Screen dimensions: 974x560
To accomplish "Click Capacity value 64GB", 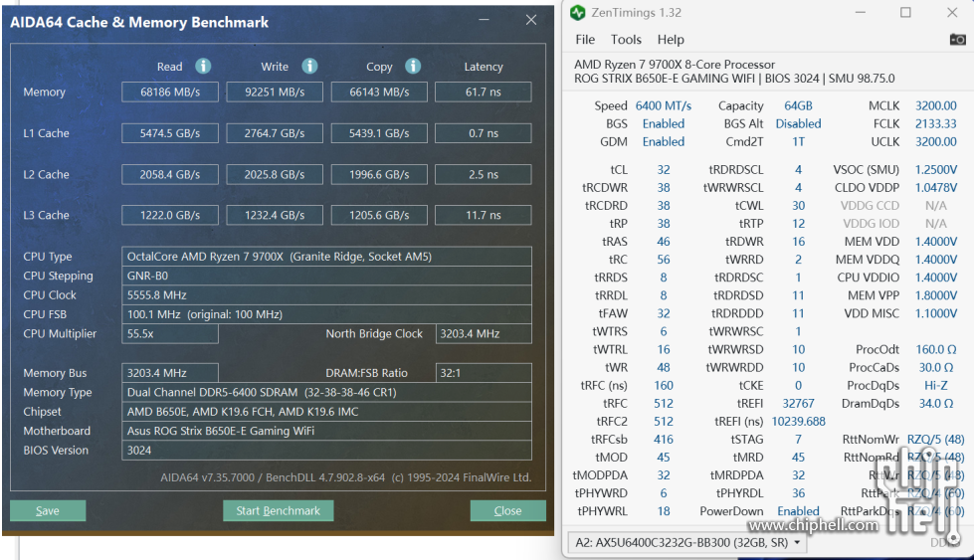I will pyautogui.click(x=798, y=105).
